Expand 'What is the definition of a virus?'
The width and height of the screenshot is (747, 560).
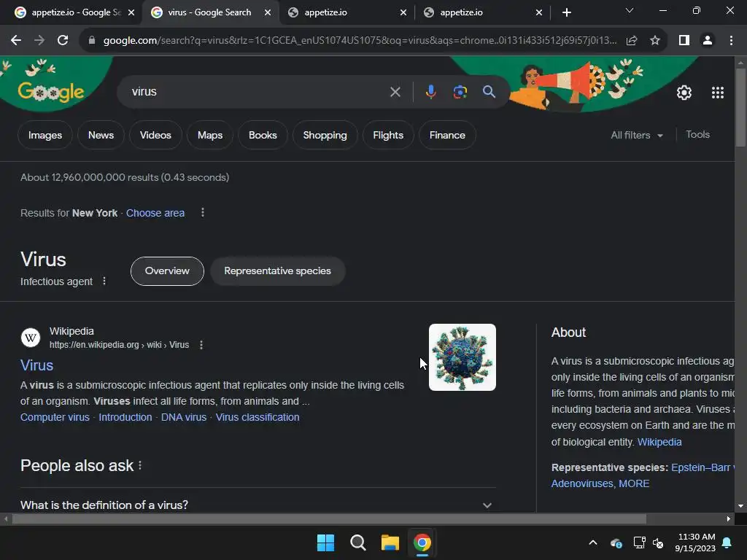point(258,505)
